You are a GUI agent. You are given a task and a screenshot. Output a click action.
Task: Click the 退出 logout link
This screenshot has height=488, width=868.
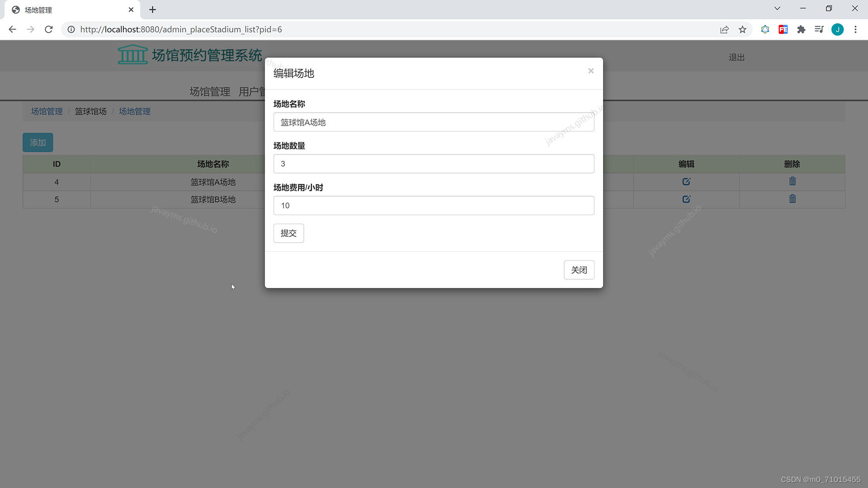pyautogui.click(x=736, y=57)
